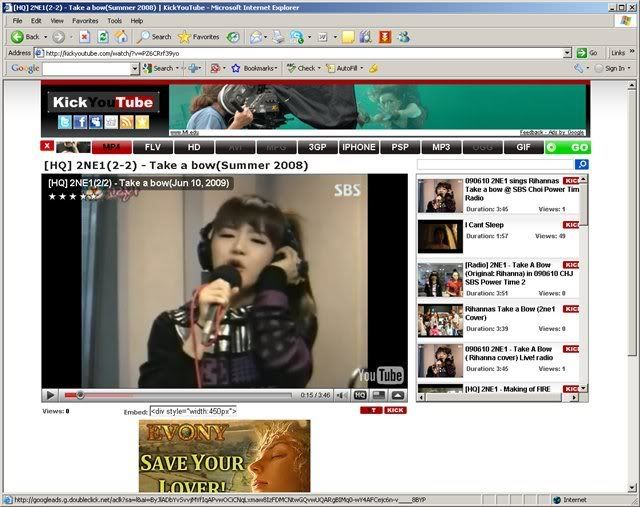Open the History globe icon
640x507 pixels.
(x=233, y=37)
